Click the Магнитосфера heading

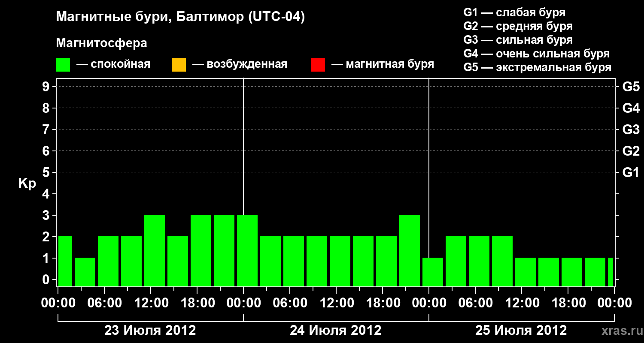[x=102, y=43]
